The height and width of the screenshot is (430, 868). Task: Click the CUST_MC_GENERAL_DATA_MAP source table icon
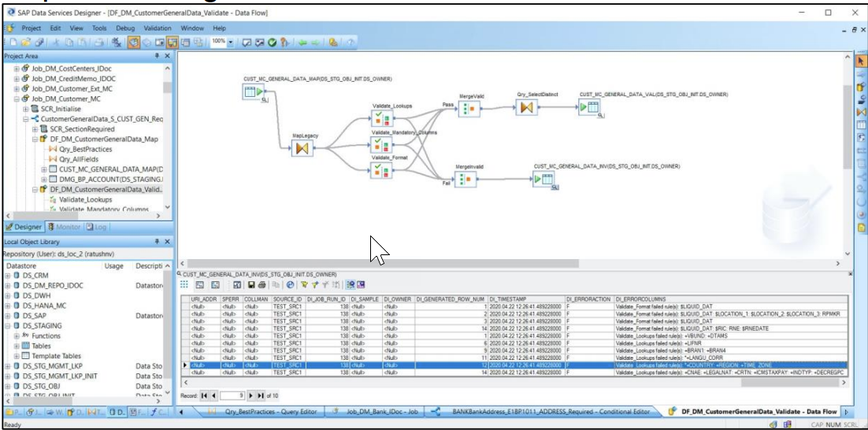(x=254, y=91)
